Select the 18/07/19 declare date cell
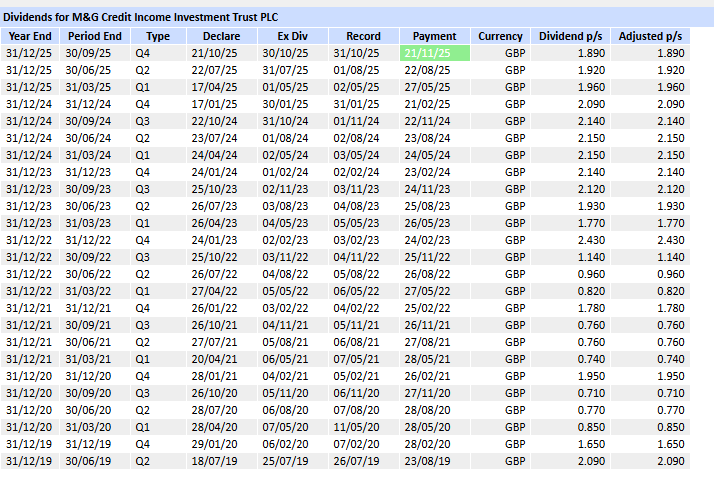 pyautogui.click(x=214, y=461)
